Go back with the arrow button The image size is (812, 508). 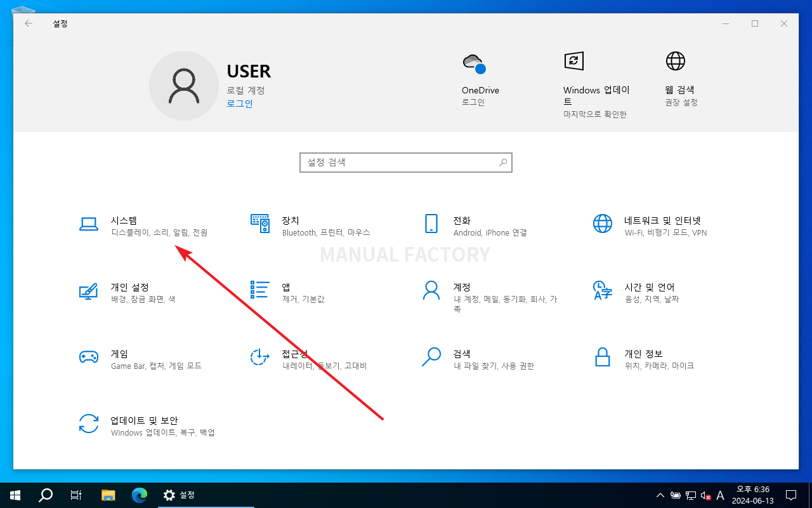tap(29, 23)
